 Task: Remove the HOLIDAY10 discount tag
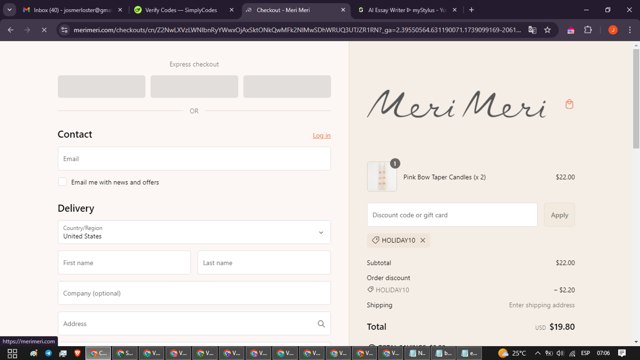423,240
